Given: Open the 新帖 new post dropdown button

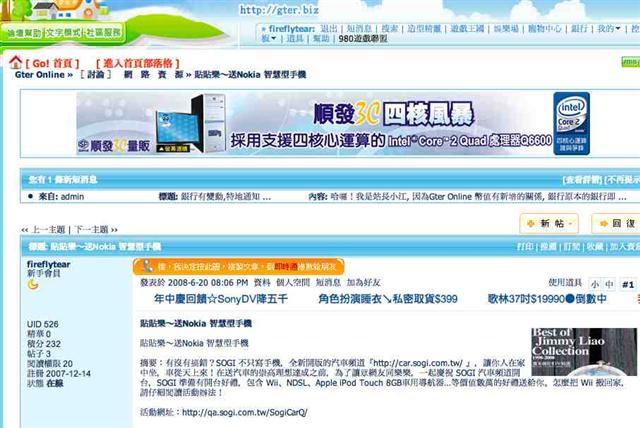Looking at the screenshot, I should tap(549, 223).
